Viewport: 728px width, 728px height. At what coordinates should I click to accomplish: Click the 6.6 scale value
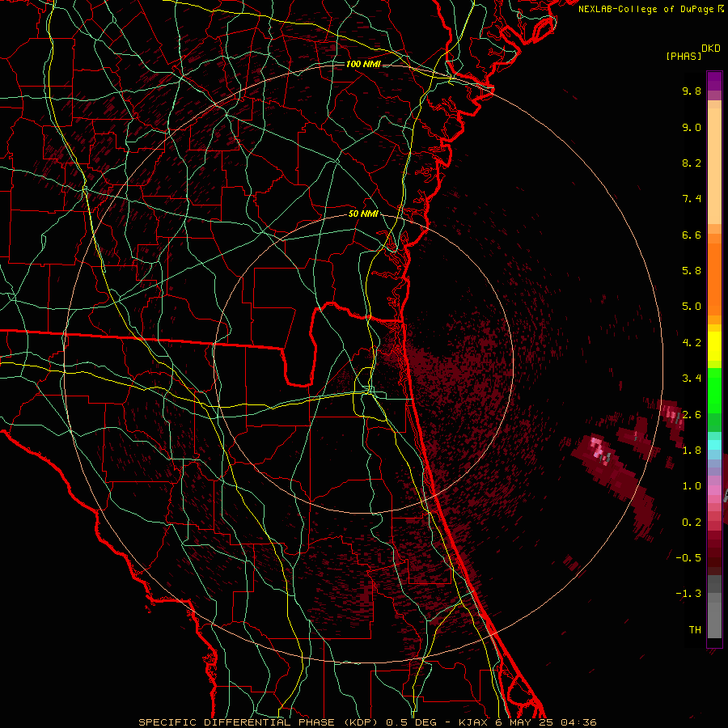[x=692, y=235]
